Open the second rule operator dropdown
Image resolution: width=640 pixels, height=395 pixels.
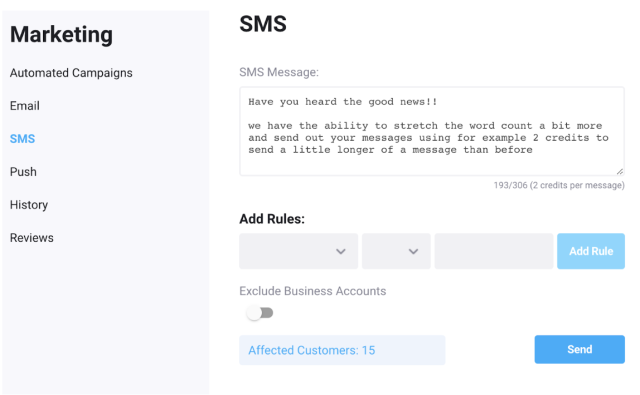click(x=396, y=251)
